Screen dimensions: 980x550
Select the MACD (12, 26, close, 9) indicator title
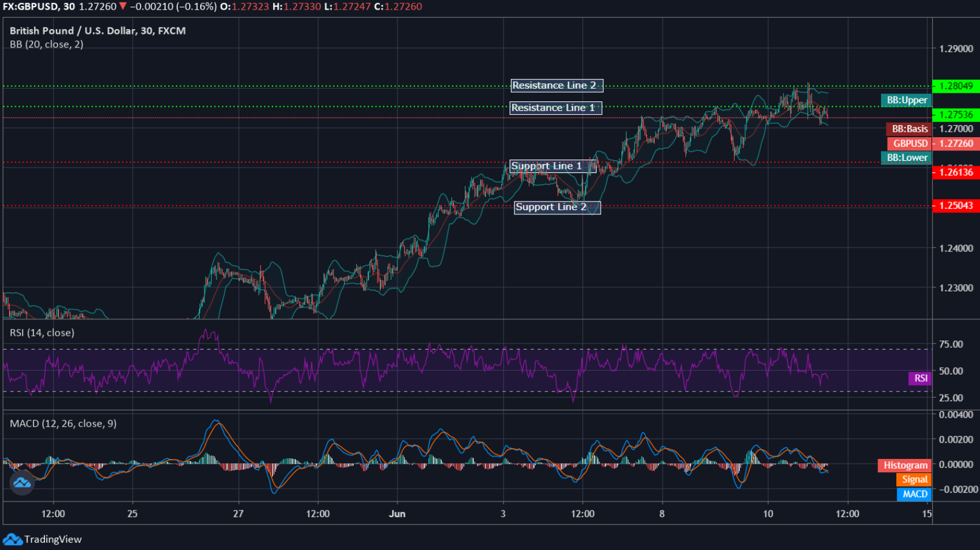[59, 423]
